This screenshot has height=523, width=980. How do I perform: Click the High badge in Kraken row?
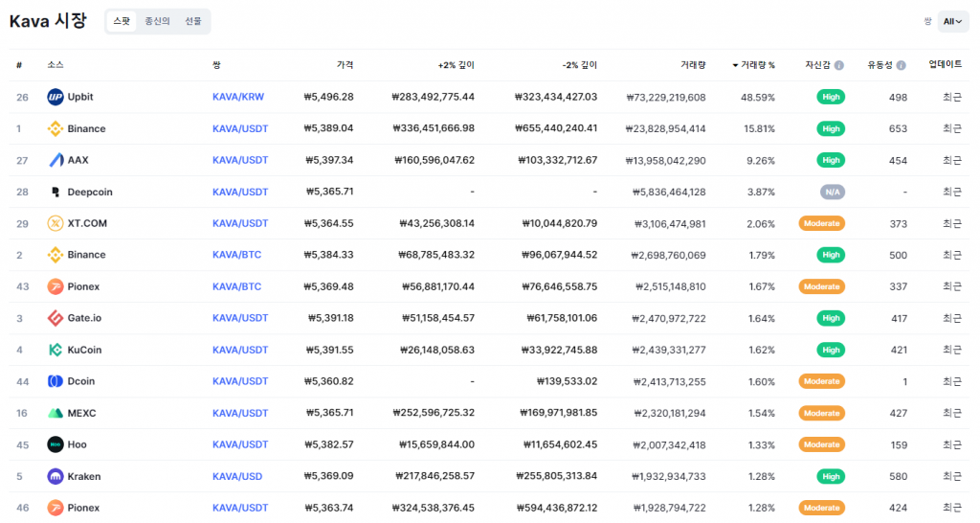[x=831, y=476]
